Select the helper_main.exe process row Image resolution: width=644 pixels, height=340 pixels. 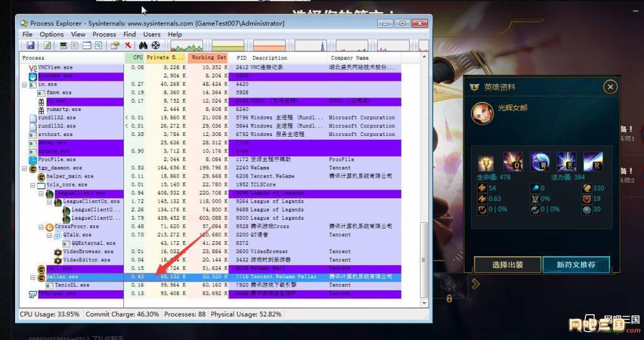(210, 176)
